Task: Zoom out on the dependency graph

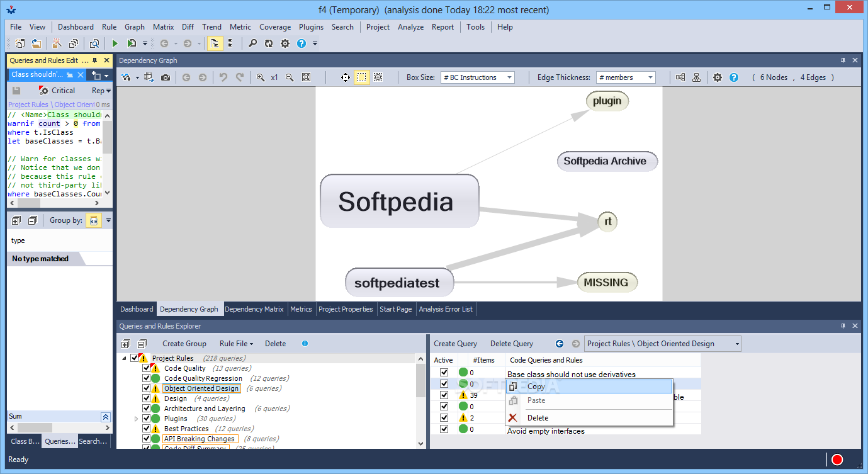Action: (290, 77)
